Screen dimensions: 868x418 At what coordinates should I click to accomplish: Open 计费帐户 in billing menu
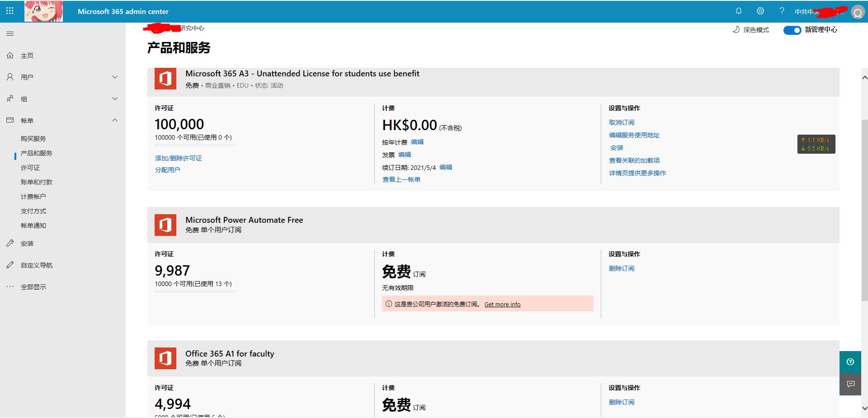pyautogui.click(x=33, y=197)
